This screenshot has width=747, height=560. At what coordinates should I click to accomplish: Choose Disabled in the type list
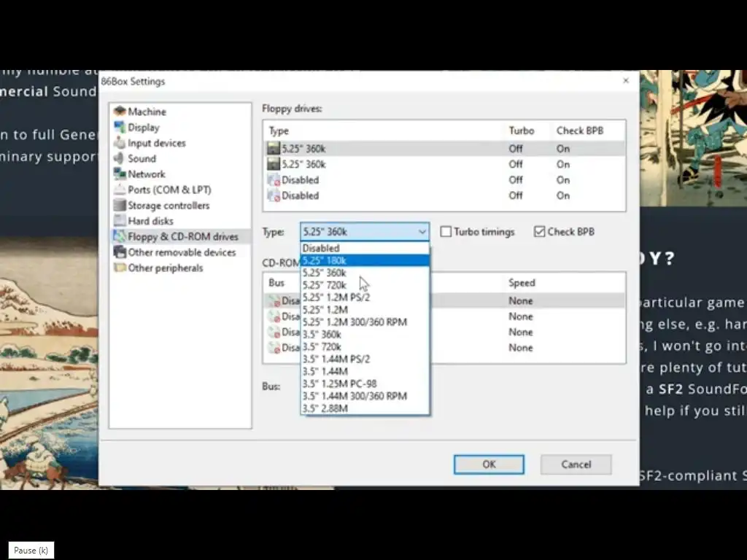point(365,248)
